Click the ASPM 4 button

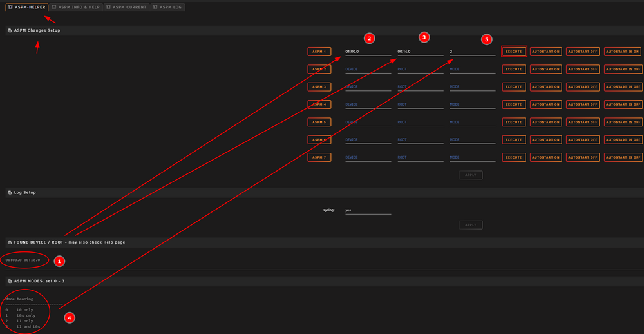click(x=319, y=104)
